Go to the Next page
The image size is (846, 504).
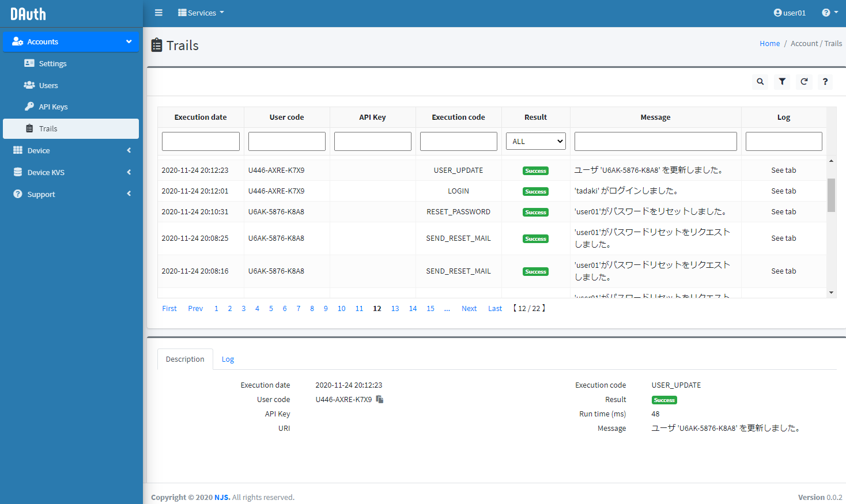pyautogui.click(x=469, y=309)
